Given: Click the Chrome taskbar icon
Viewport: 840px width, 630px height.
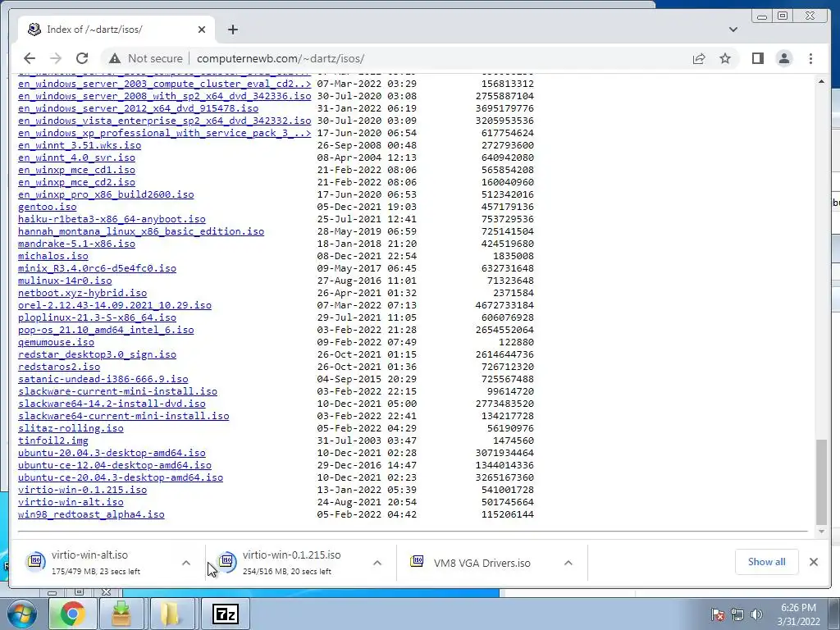Looking at the screenshot, I should coord(72,614).
